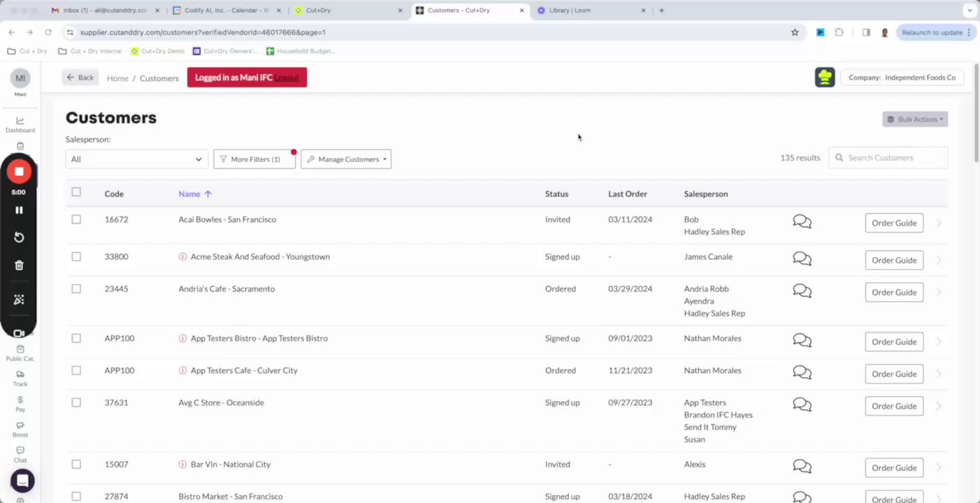The width and height of the screenshot is (980, 503).
Task: Tick the App Testers Bistro checkbox
Action: [76, 338]
